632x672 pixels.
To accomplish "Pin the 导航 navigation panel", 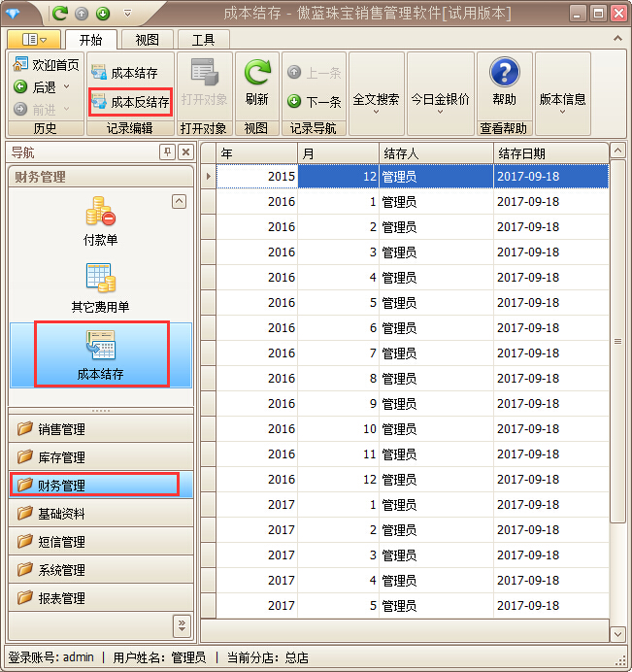I will 167,152.
